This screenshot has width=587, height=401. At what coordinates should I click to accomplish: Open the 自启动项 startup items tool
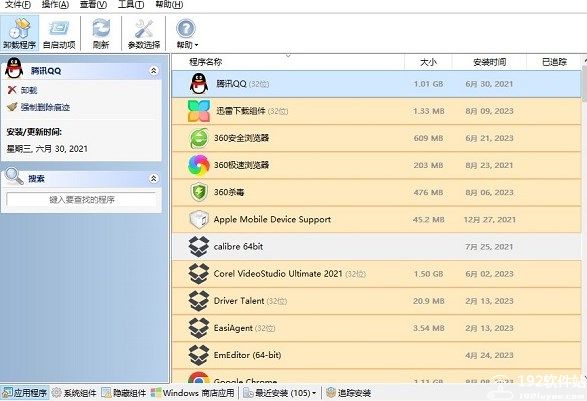(59, 34)
